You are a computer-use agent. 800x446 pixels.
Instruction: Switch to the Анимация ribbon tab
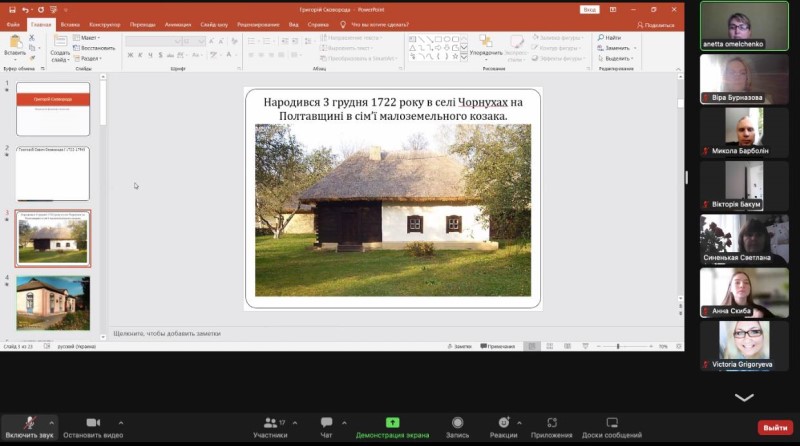point(178,24)
